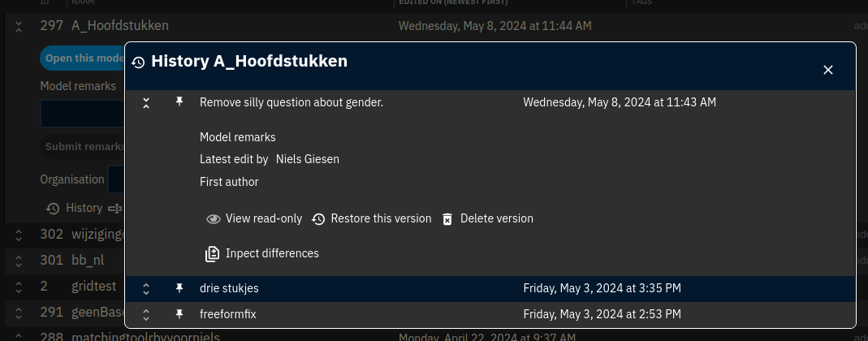This screenshot has height=341, width=868.
Task: Expand model row 2 gridtest
Action: tap(18, 287)
